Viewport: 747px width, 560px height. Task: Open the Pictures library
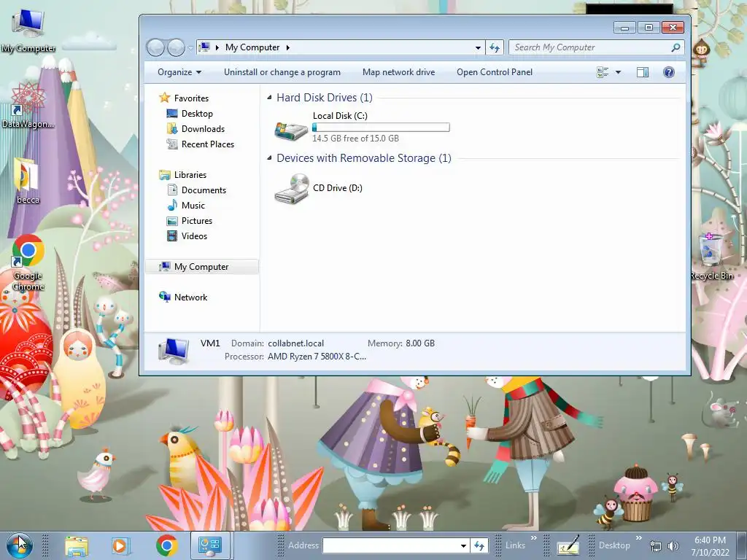click(x=197, y=220)
